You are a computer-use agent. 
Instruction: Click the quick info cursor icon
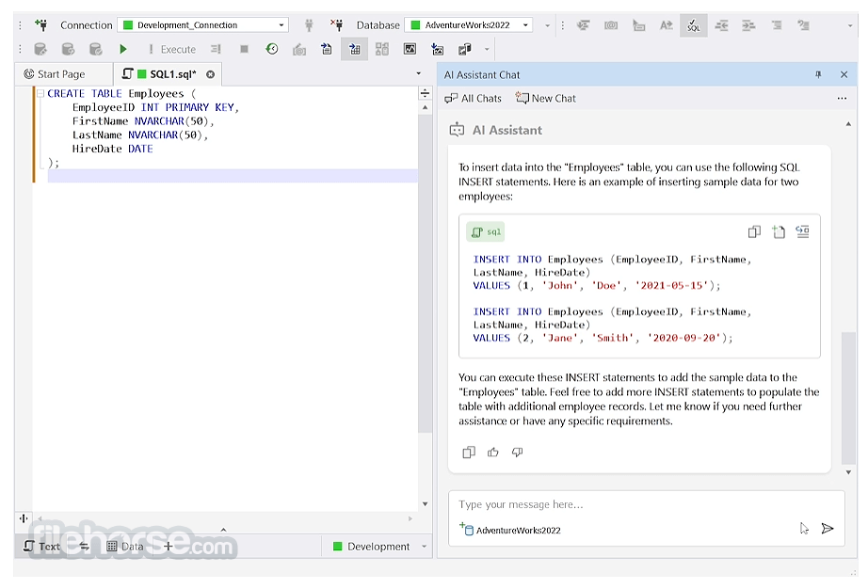click(638, 24)
